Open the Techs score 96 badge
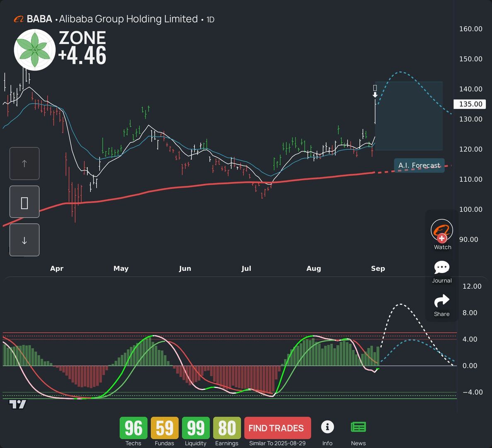 pos(133,428)
